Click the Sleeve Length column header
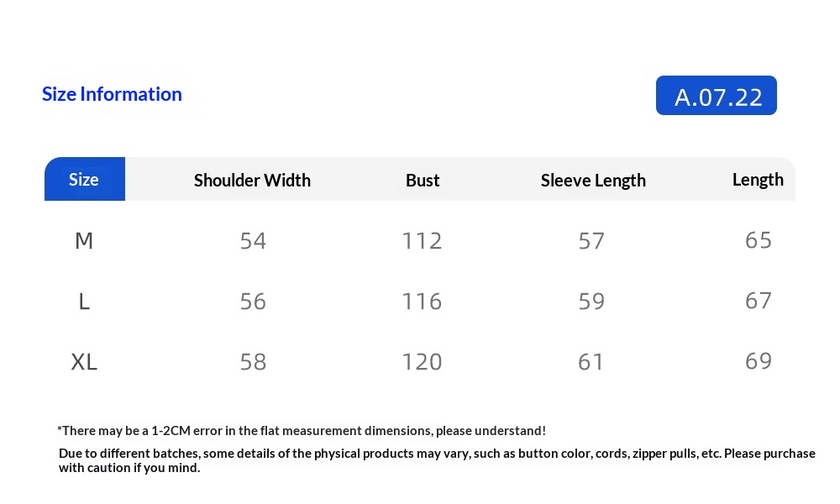 pyautogui.click(x=593, y=180)
